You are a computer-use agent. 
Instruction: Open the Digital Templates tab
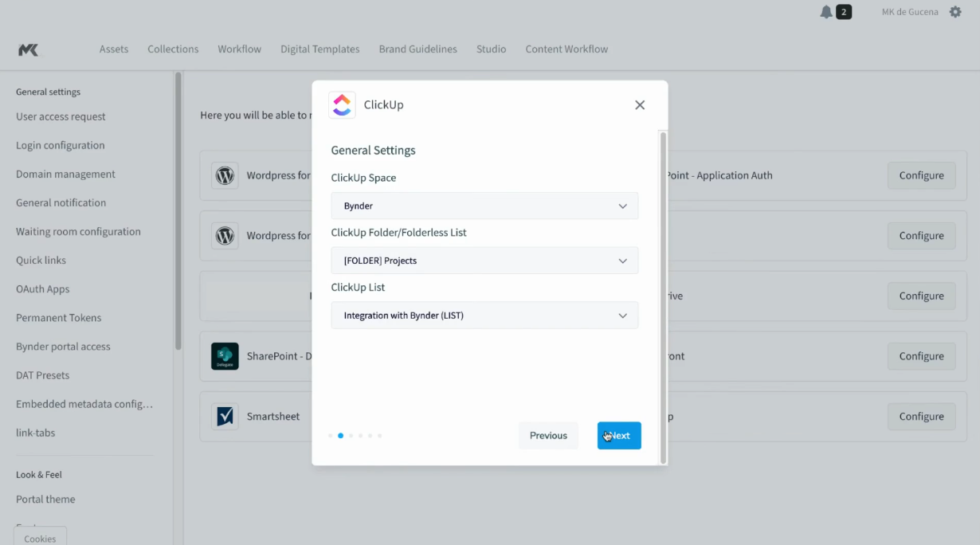tap(320, 49)
